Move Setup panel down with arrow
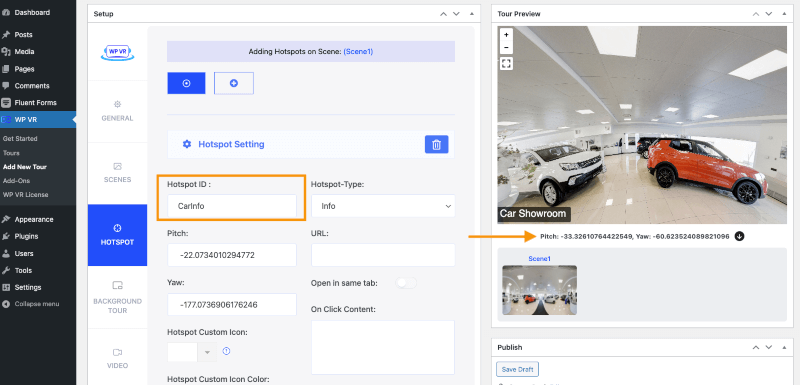 [x=457, y=14]
